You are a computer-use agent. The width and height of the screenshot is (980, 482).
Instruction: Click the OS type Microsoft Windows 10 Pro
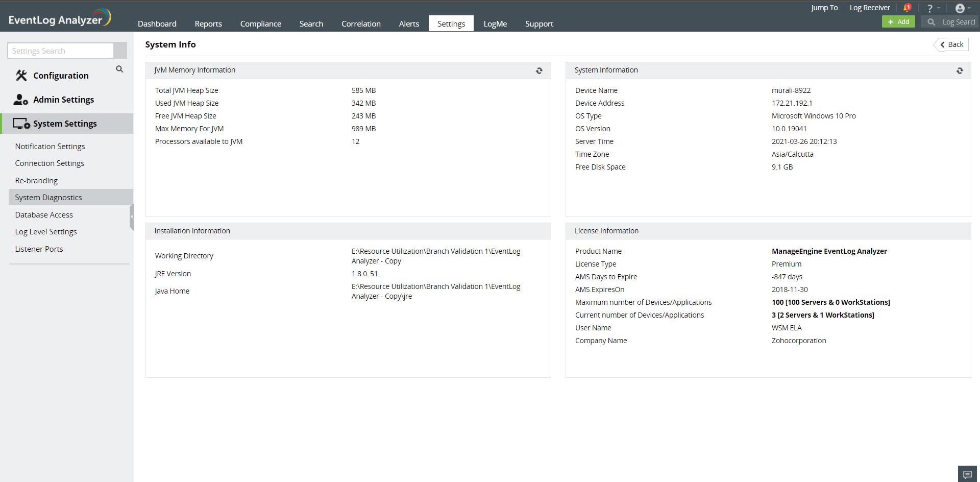click(x=814, y=116)
